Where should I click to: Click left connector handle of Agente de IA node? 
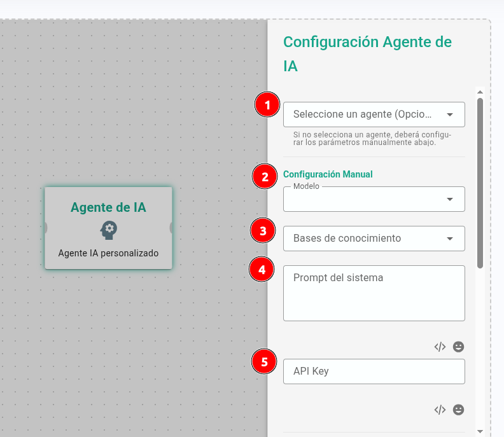(x=46, y=228)
